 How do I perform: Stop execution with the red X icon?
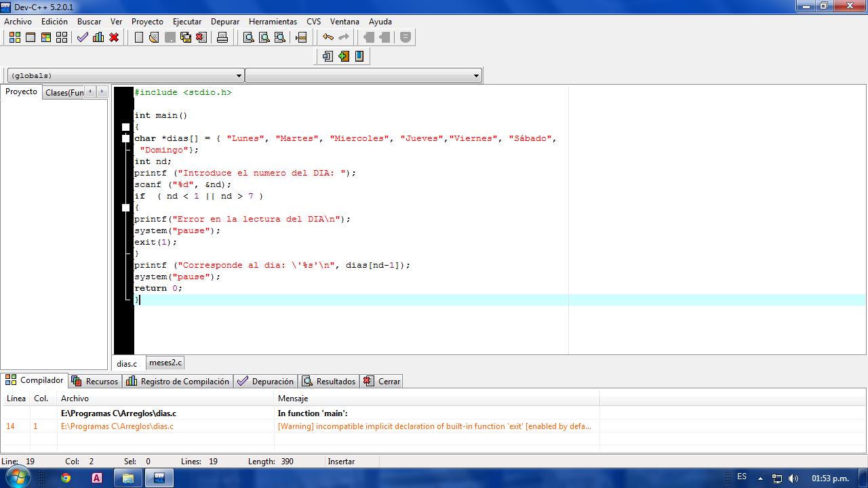pos(114,37)
